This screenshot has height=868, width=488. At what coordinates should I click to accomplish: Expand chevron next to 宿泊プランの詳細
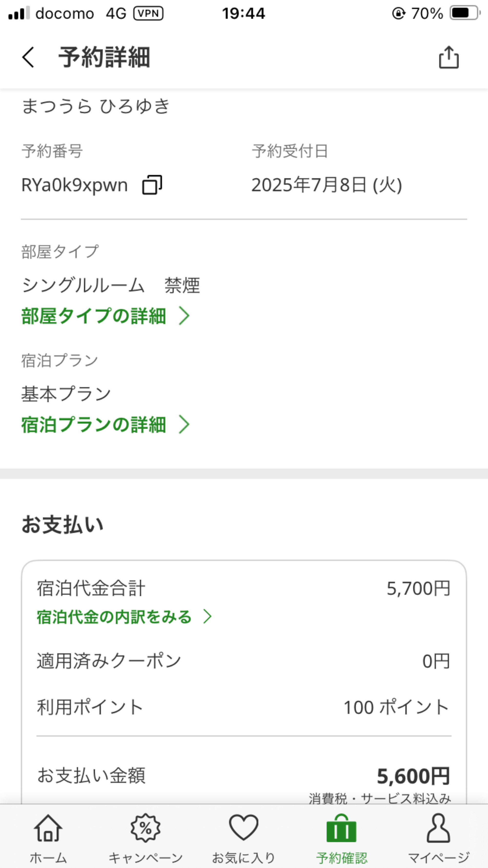[184, 425]
